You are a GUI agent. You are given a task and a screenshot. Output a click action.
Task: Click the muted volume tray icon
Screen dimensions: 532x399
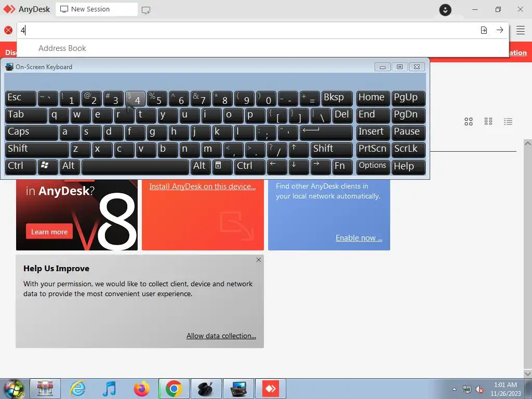(480, 389)
